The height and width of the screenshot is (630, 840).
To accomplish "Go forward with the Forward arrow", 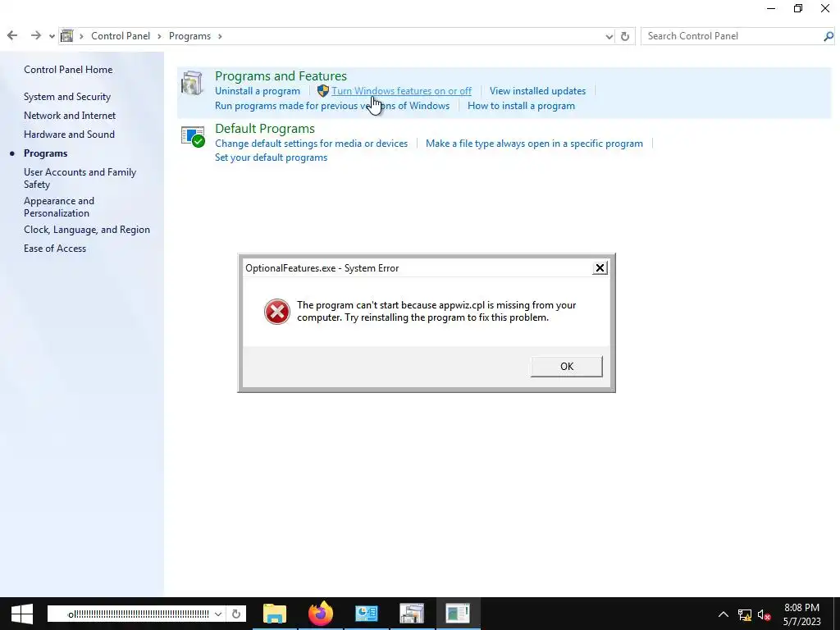I will point(36,36).
